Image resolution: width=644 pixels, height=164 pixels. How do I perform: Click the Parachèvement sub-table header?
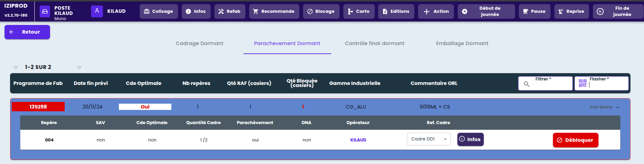coord(255,123)
